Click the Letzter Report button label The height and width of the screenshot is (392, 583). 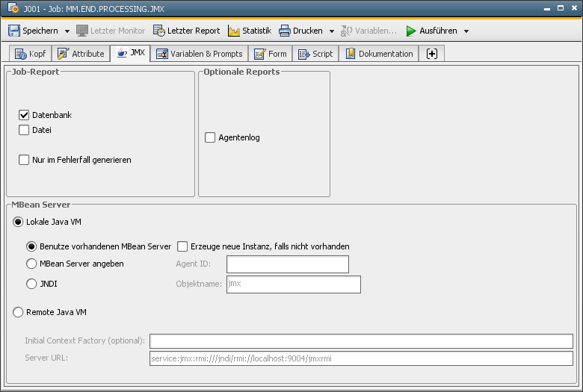[194, 31]
